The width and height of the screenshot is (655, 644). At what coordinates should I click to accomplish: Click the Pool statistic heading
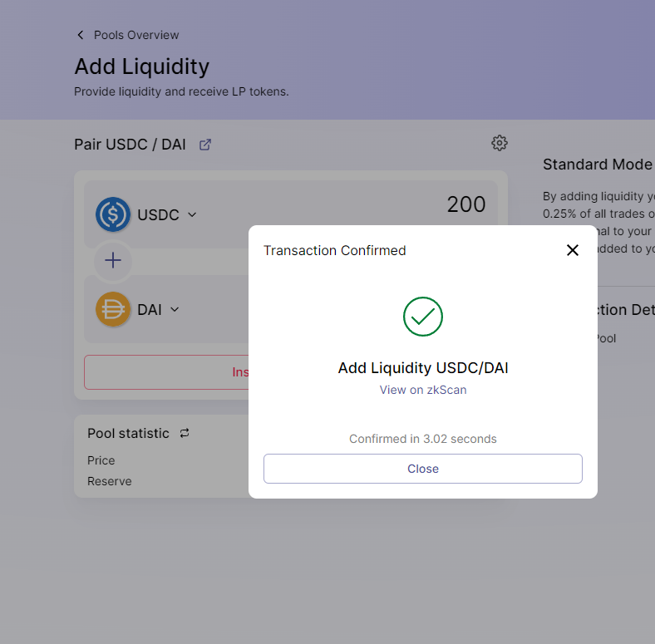point(128,433)
